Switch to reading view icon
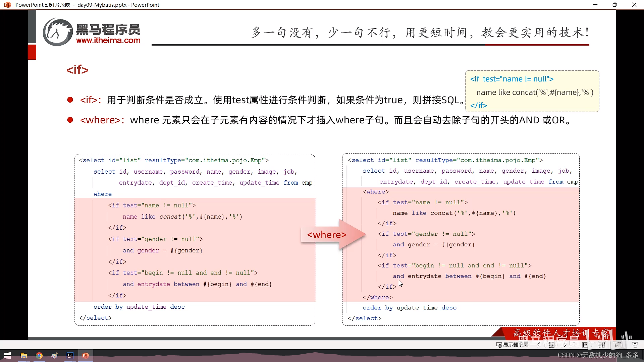Image resolution: width=644 pixels, height=362 pixels. coord(618,345)
